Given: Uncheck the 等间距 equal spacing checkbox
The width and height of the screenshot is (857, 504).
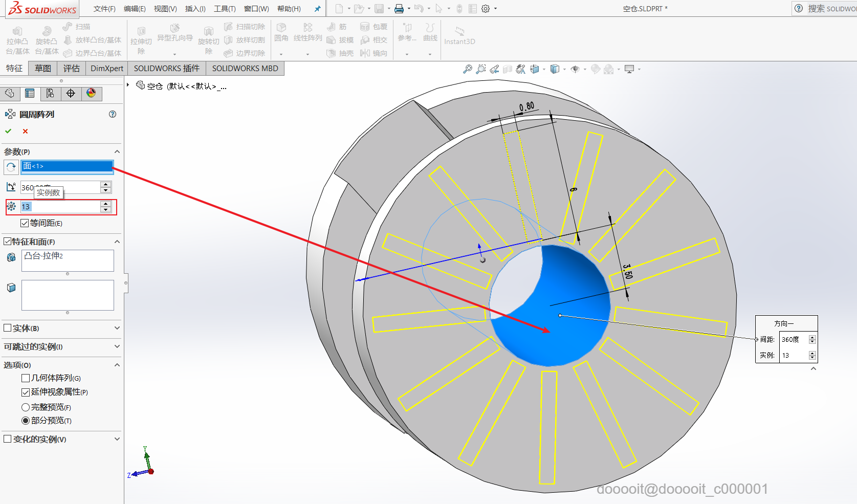Looking at the screenshot, I should pos(25,223).
